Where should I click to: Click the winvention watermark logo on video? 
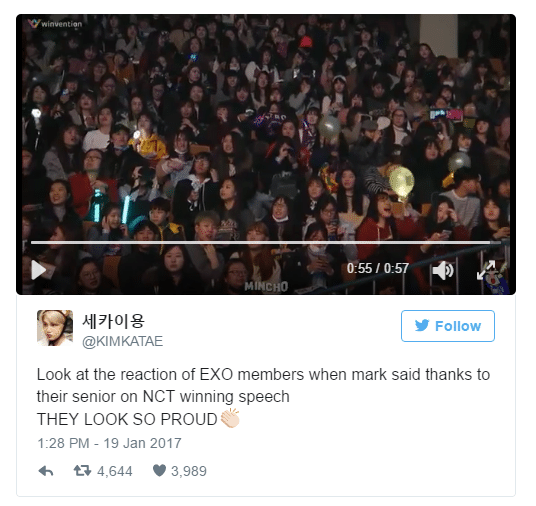click(x=55, y=24)
